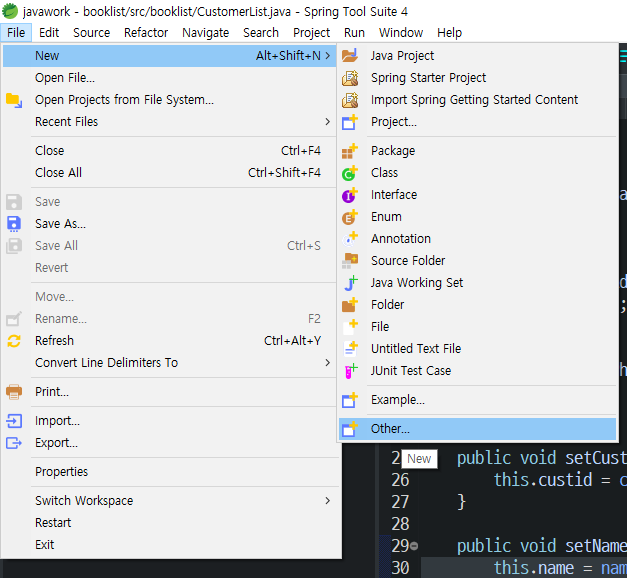
Task: Click the Save As floppy disk icon
Action: [x=14, y=224]
